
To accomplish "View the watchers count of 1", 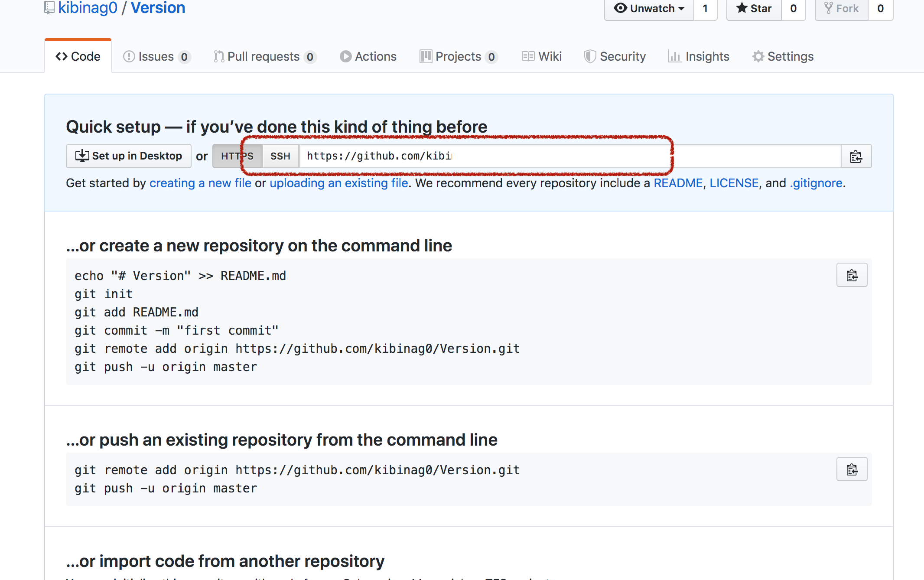I will [x=706, y=9].
